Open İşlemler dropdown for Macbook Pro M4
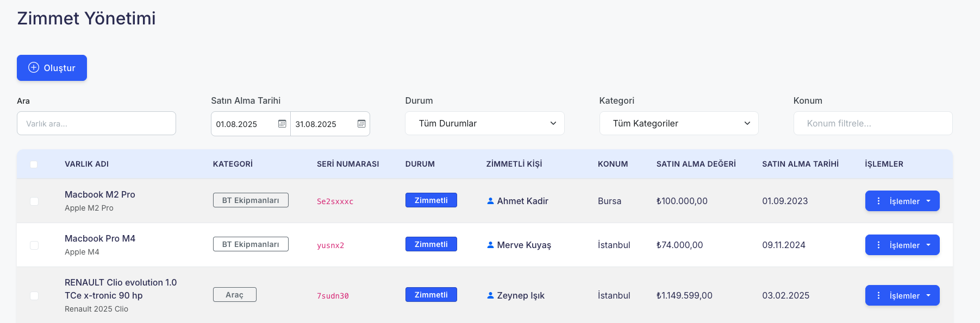Image resolution: width=980 pixels, height=323 pixels. click(x=902, y=245)
